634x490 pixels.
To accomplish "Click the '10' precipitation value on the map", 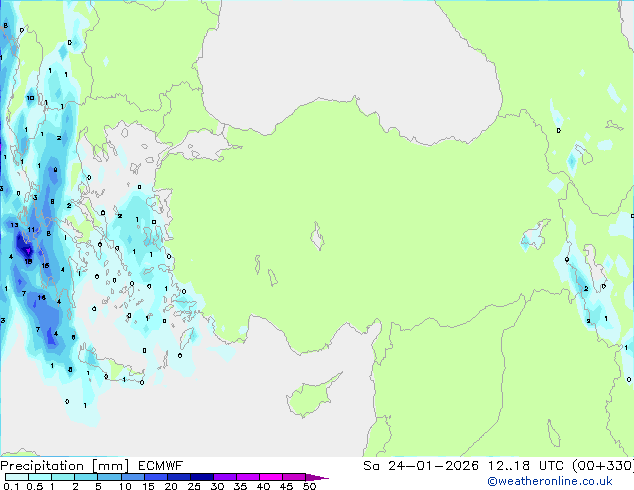I will (x=30, y=98).
